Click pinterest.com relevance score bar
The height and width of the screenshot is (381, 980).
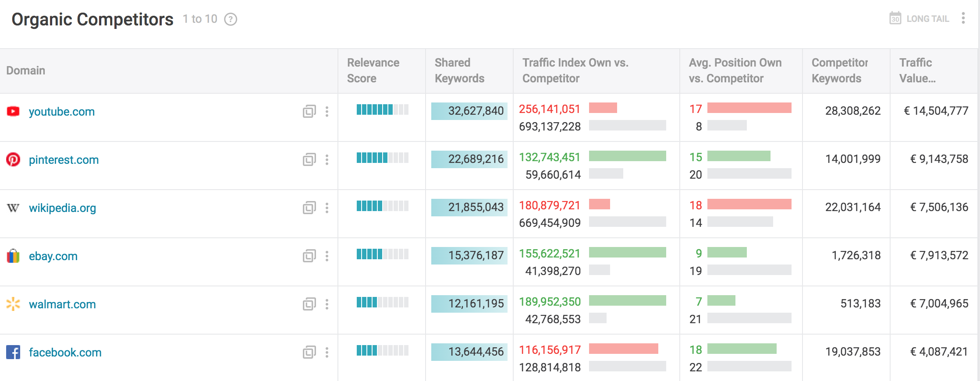point(382,158)
